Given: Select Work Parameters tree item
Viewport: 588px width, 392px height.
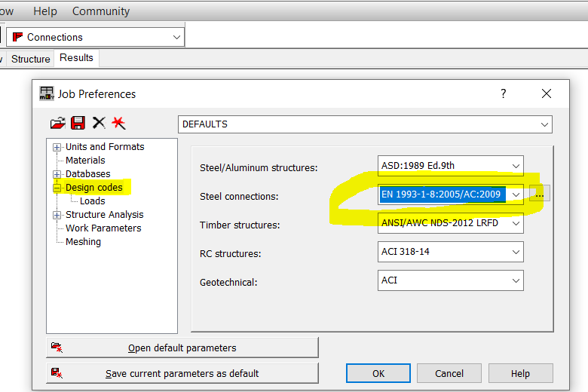Looking at the screenshot, I should pos(103,228).
